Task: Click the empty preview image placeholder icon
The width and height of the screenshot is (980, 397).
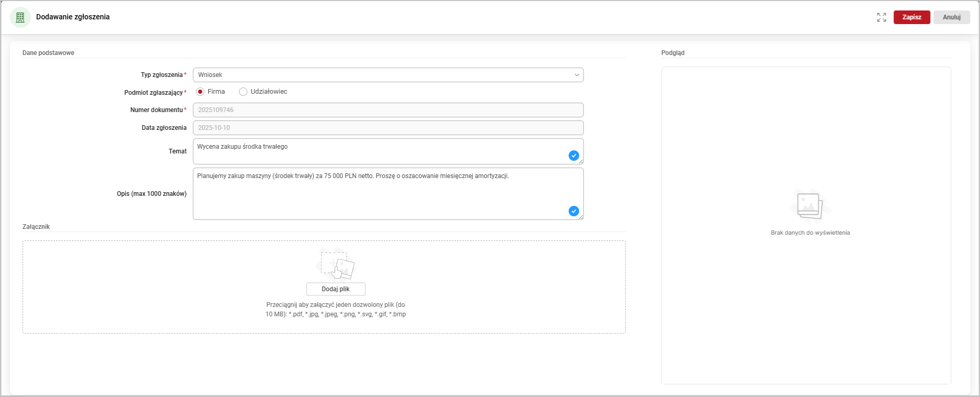Action: 810,206
